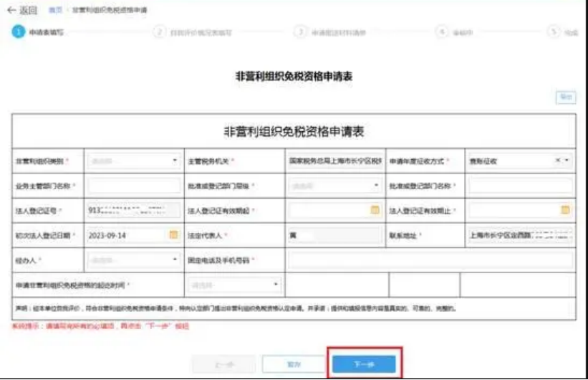Click the 法定代表人 field
Screen dimensions: 588x380
[335, 235]
